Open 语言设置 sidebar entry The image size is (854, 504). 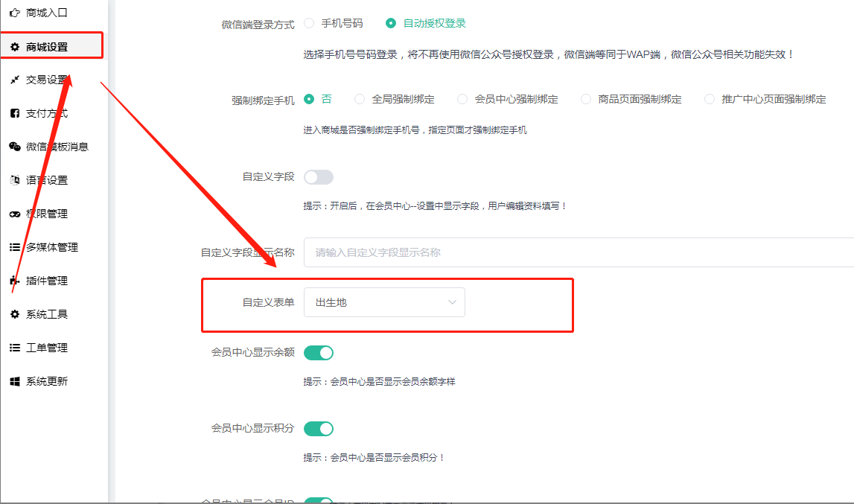click(x=46, y=180)
